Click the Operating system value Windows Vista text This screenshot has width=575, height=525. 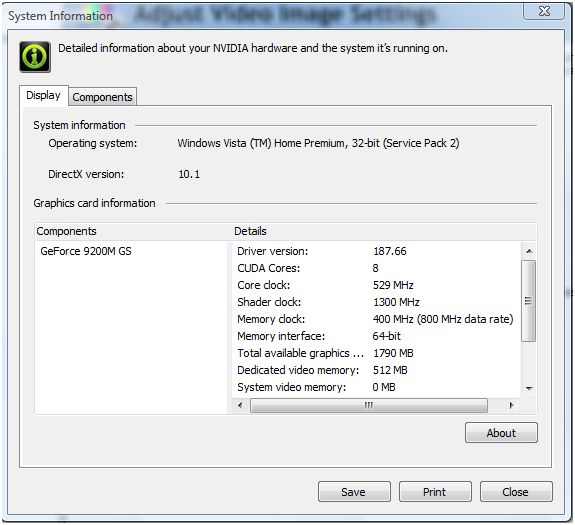[318, 143]
